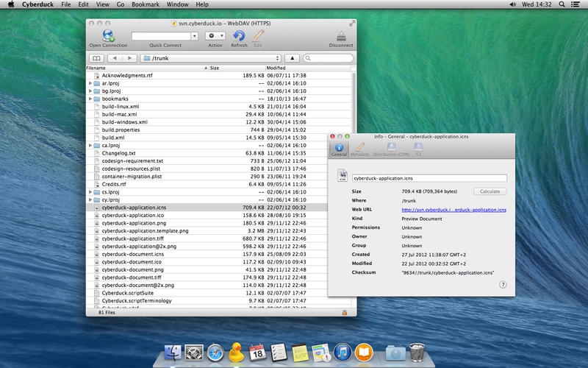588x368 pixels.
Task: Sort by Size column header
Action: tap(237, 68)
